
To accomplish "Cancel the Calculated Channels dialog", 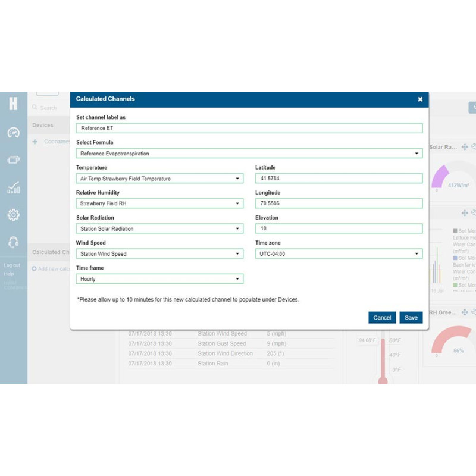I will (381, 318).
